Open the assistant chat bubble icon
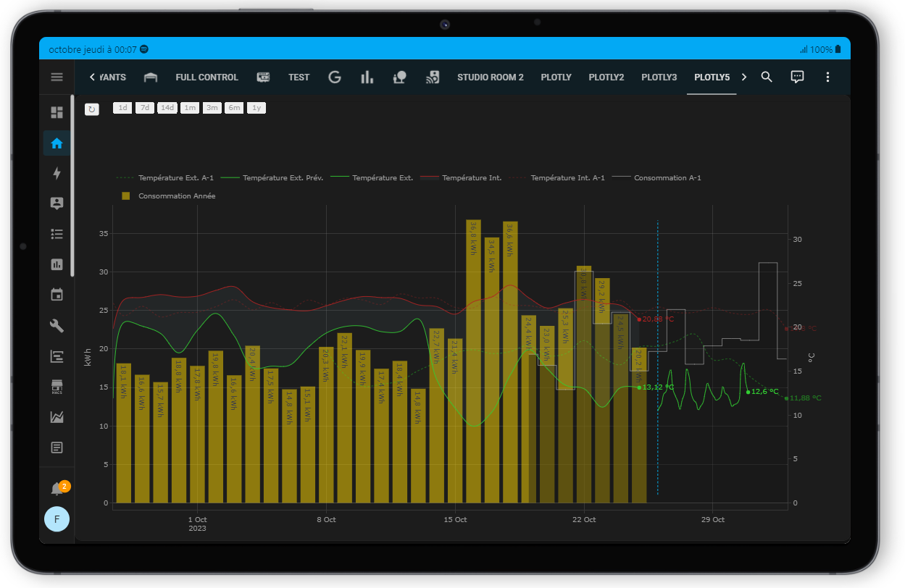The height and width of the screenshot is (588, 905). click(x=797, y=77)
